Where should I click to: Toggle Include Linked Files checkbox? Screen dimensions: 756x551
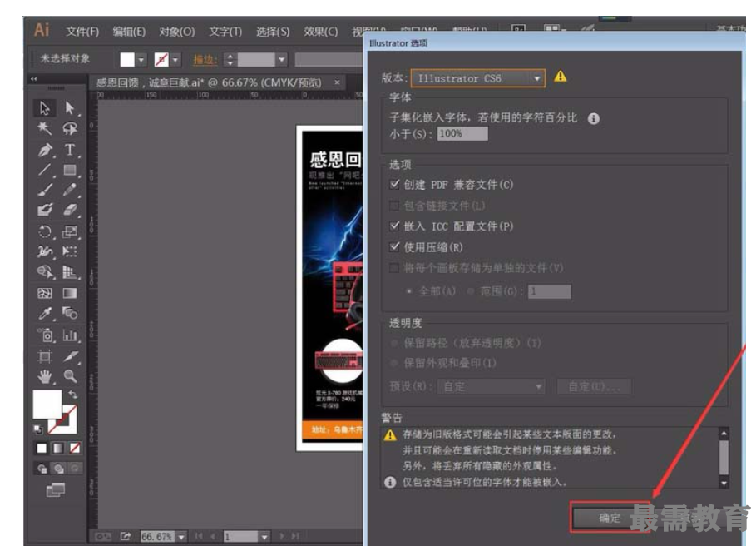pos(394,206)
